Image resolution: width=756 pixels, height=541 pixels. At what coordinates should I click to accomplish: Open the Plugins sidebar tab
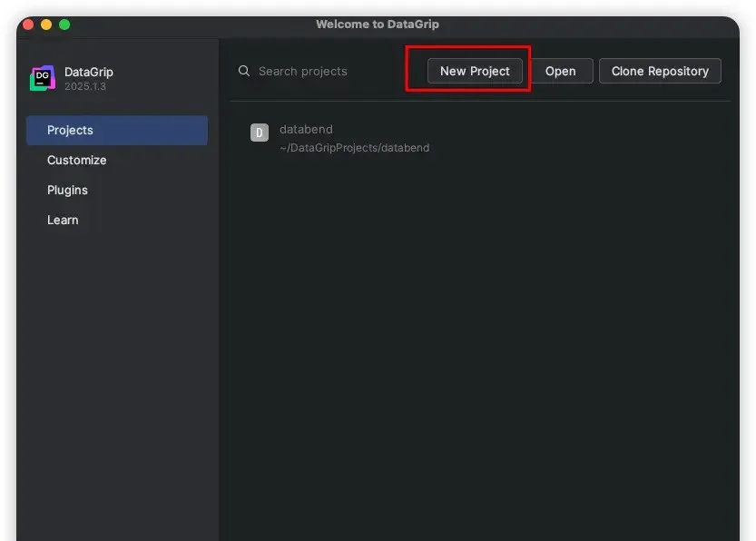117,190
